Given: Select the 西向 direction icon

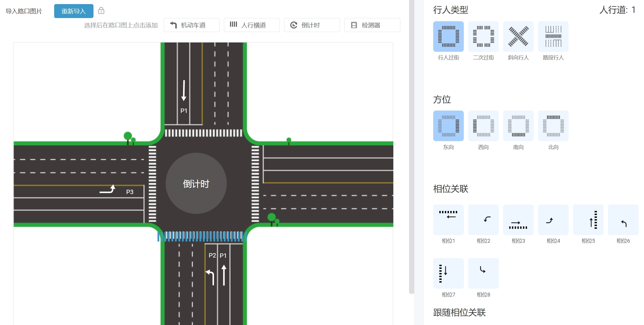Looking at the screenshot, I should coord(483,126).
